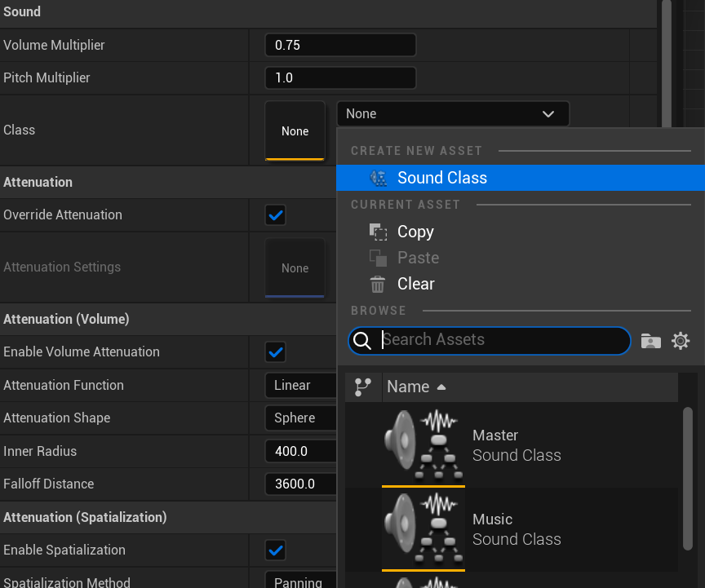Click the Music asset name text
The width and height of the screenshot is (705, 588).
pos(492,519)
